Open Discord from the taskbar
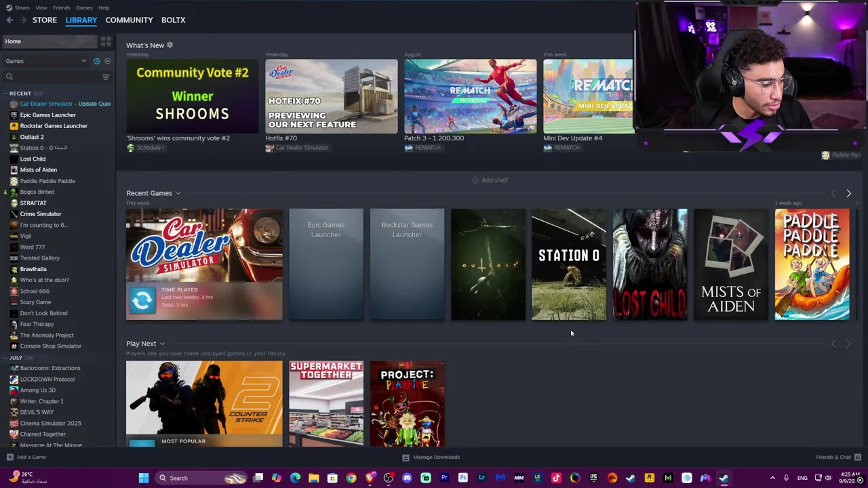Viewport: 868px width, 488px height. pos(407,479)
